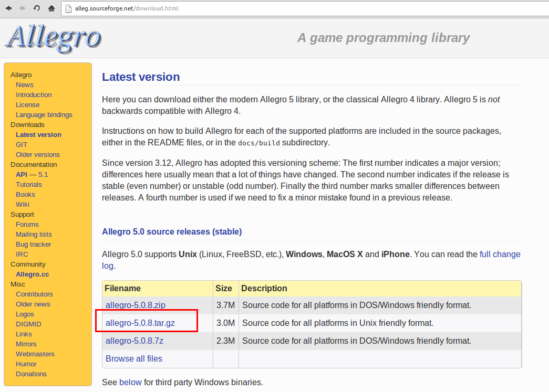The width and height of the screenshot is (549, 392).
Task: Click the 'Latest version' page heading
Action: tap(141, 77)
